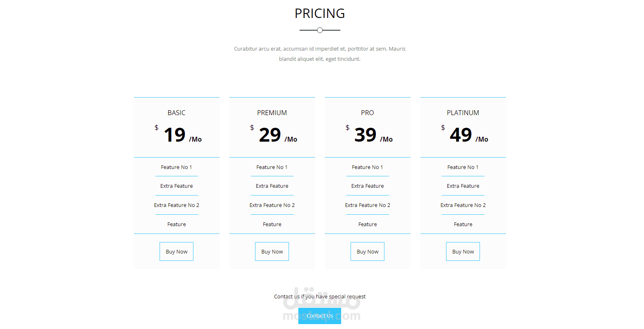644x329 pixels.
Task: Click the PREMIUM plan title
Action: coord(272,113)
